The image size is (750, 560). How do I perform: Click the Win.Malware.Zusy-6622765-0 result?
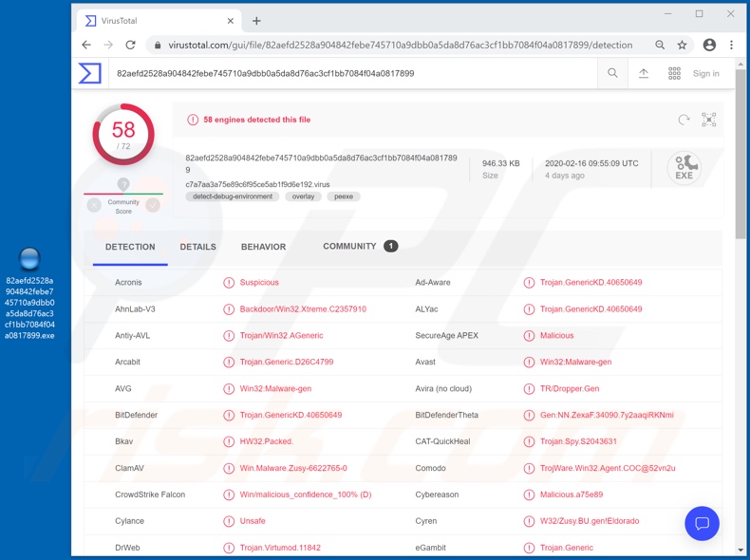[293, 468]
